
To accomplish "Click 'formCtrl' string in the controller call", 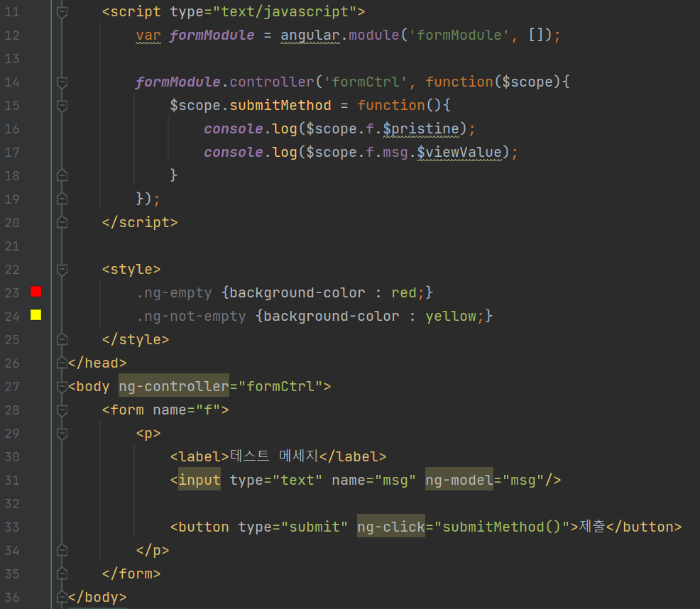I will 365,82.
